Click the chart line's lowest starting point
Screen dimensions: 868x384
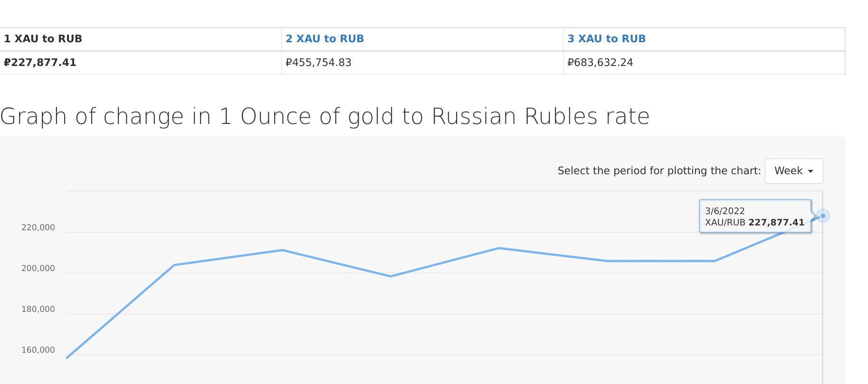[67, 357]
